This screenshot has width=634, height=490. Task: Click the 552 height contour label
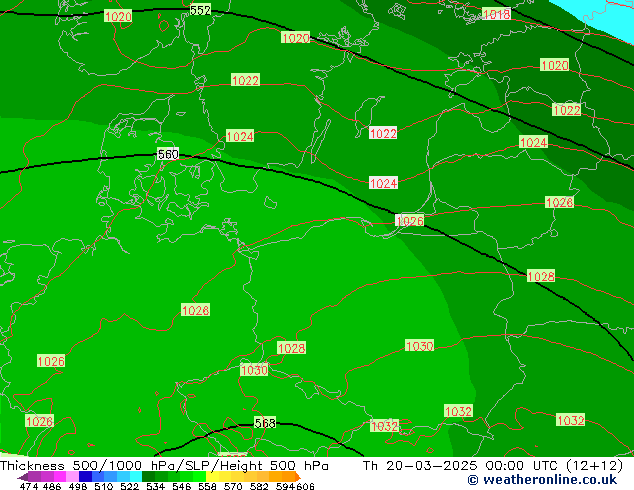tap(201, 10)
